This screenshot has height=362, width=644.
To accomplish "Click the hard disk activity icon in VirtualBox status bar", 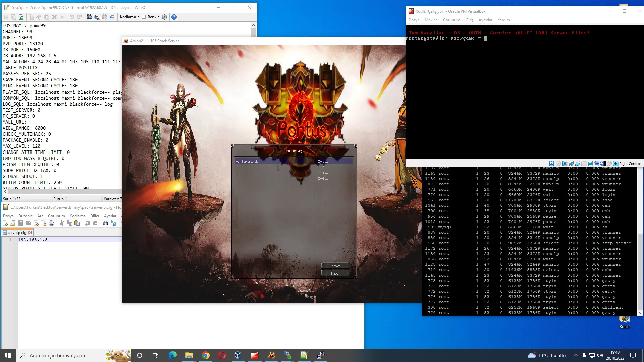I will click(x=552, y=164).
